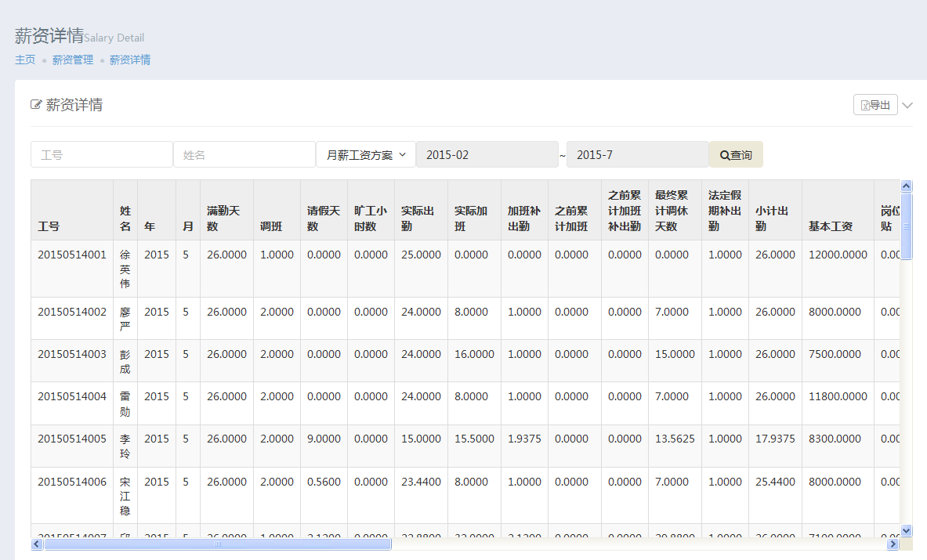Collapse panel using chevron next to 导出

click(907, 105)
